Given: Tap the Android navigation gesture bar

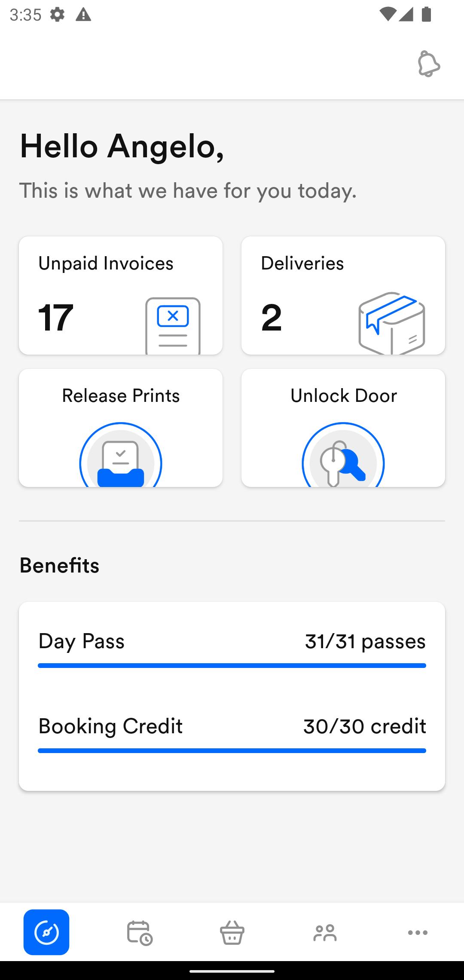Looking at the screenshot, I should pyautogui.click(x=232, y=971).
